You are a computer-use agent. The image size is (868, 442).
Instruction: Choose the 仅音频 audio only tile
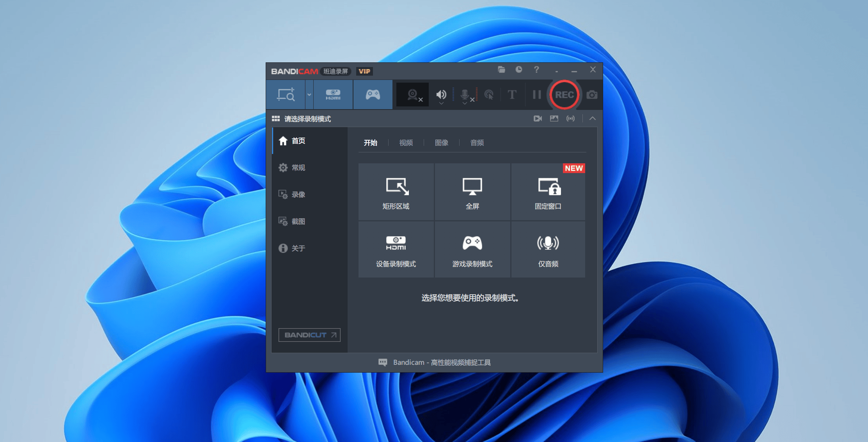(x=548, y=249)
